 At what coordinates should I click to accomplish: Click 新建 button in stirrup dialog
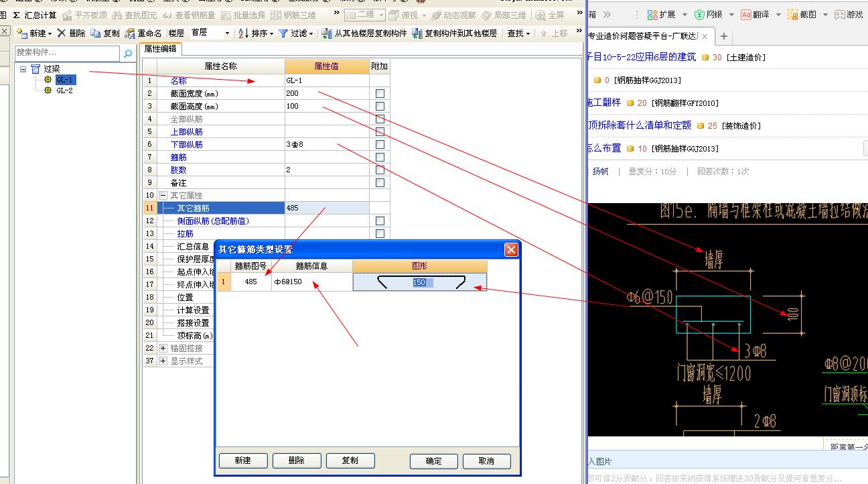[242, 461]
